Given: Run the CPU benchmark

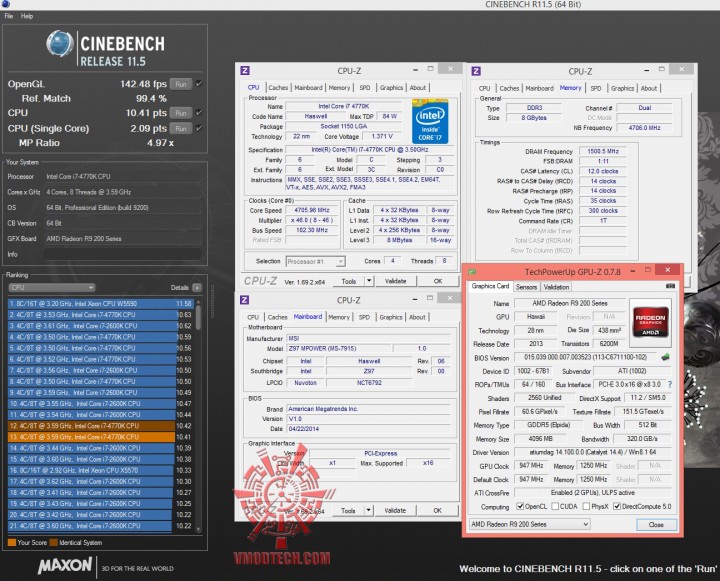Looking at the screenshot, I should click(x=181, y=113).
